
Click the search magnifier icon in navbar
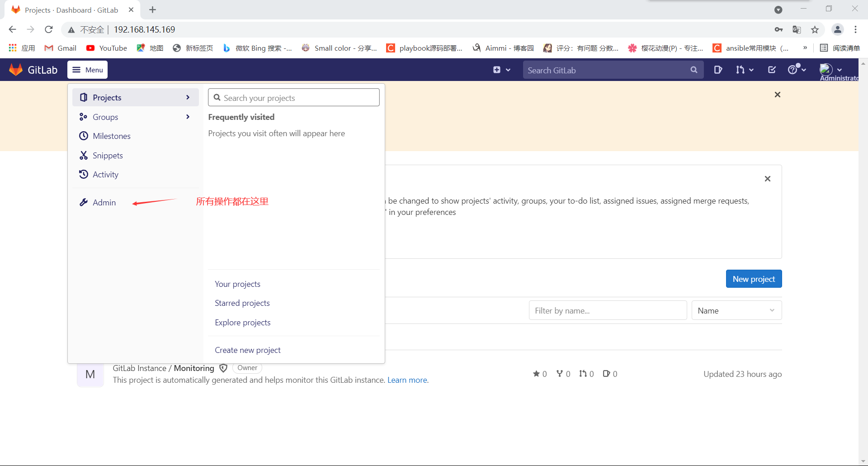click(x=694, y=70)
